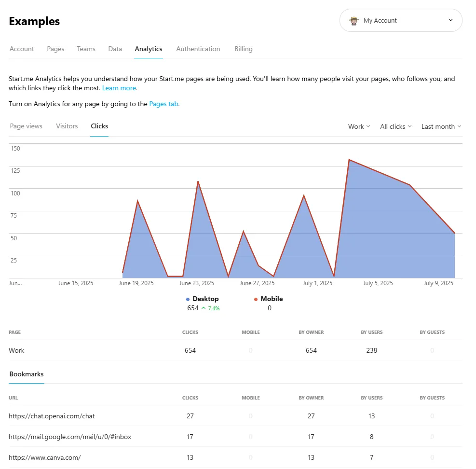Expand the All clicks filter dropdown
This screenshot has height=469, width=476.
pos(396,126)
